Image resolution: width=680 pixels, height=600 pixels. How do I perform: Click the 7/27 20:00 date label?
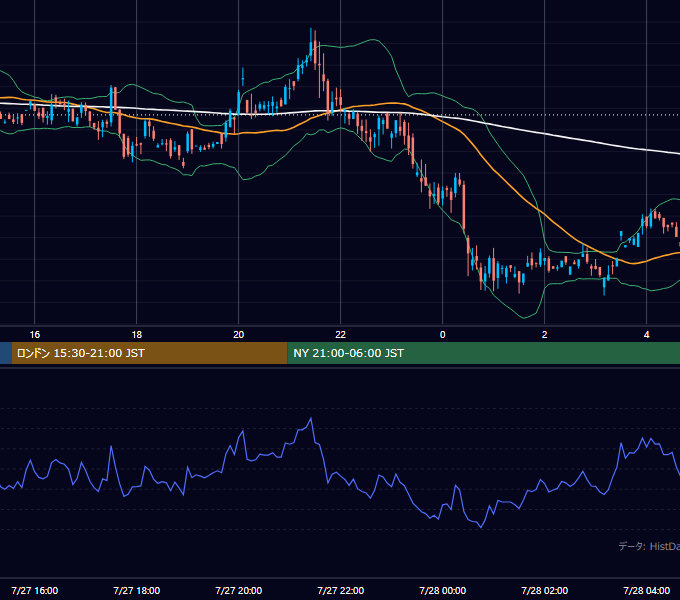click(239, 590)
